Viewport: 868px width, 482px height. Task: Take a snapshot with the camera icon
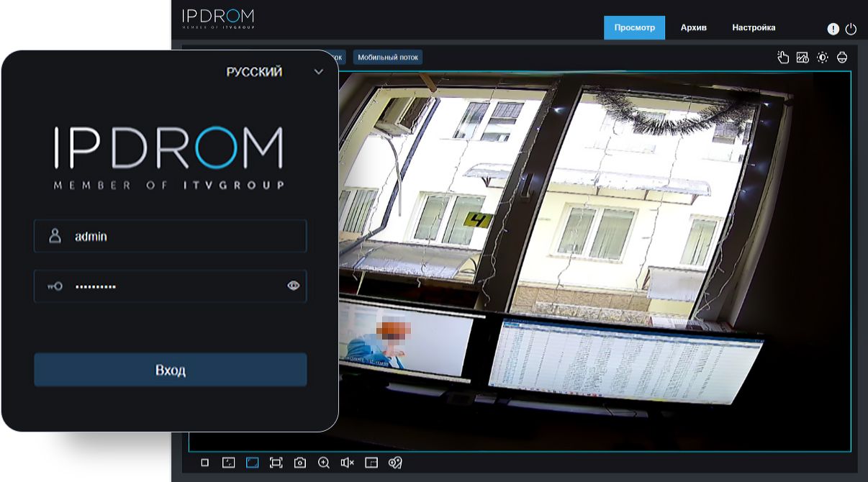300,463
